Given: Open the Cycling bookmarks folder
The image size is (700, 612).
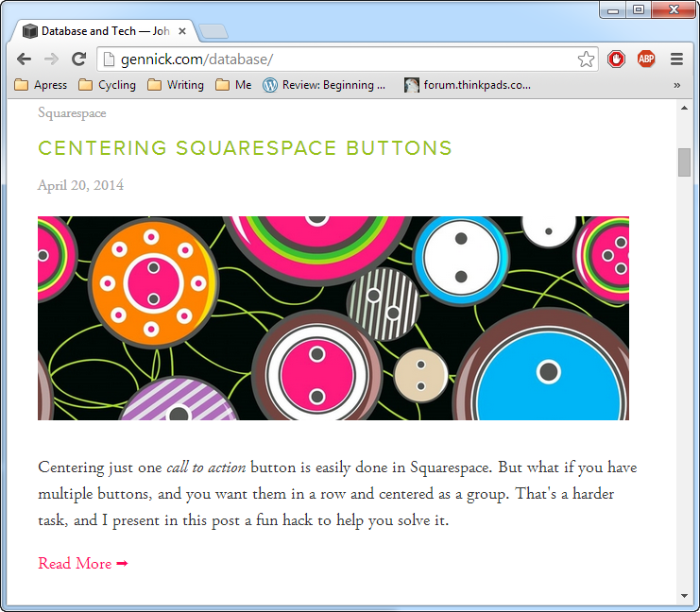Looking at the screenshot, I should 107,85.
